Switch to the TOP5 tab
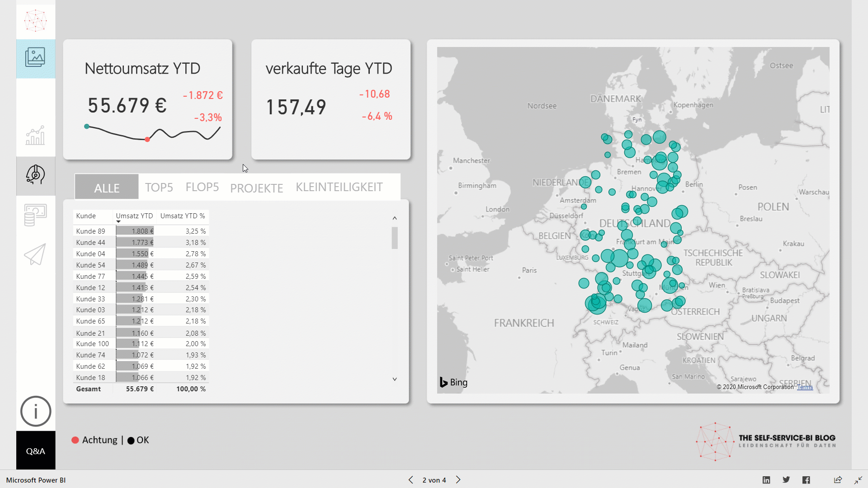 pyautogui.click(x=159, y=187)
